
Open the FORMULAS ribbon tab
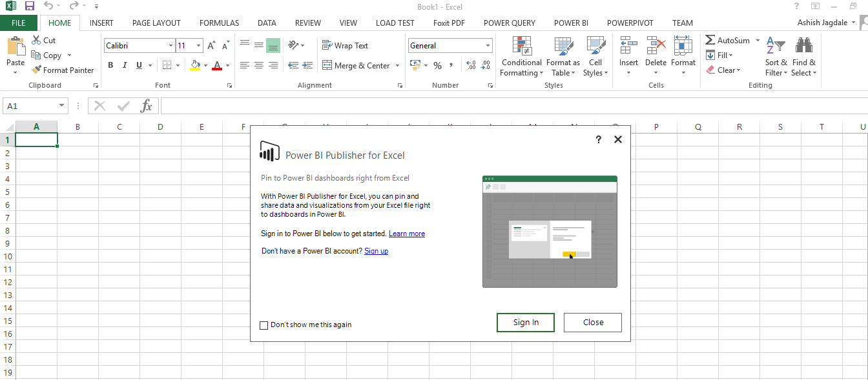(x=218, y=23)
